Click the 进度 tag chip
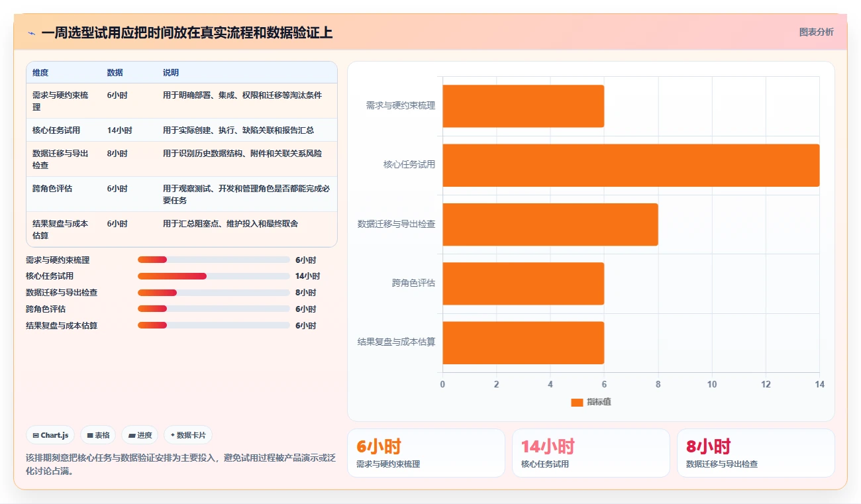 [x=140, y=435]
